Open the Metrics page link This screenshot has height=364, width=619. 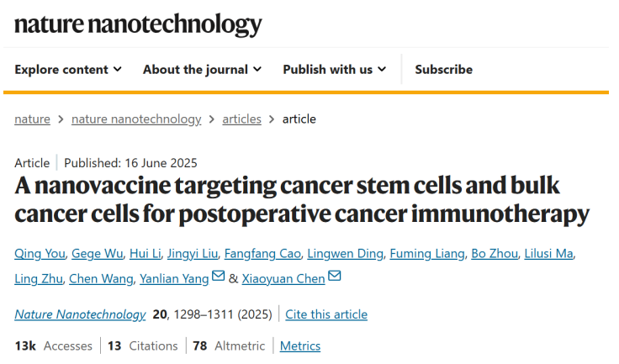(x=299, y=346)
